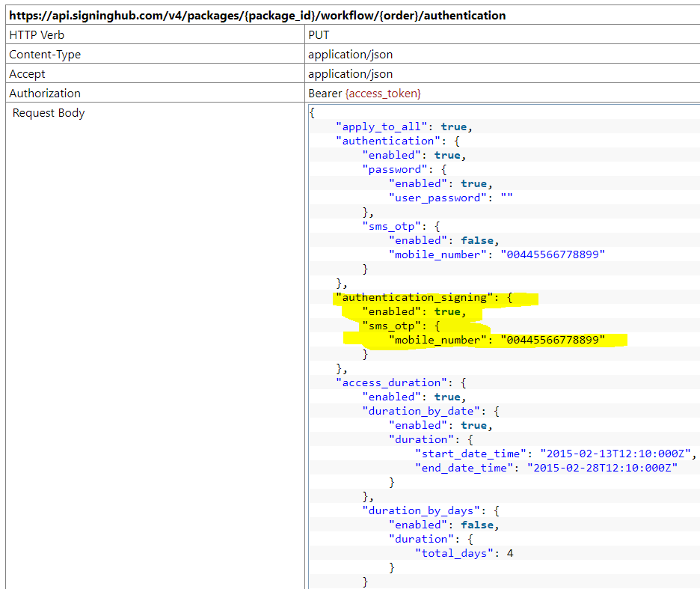Click application/json in the Accept row
This screenshot has width=700, height=589.
pos(350,74)
